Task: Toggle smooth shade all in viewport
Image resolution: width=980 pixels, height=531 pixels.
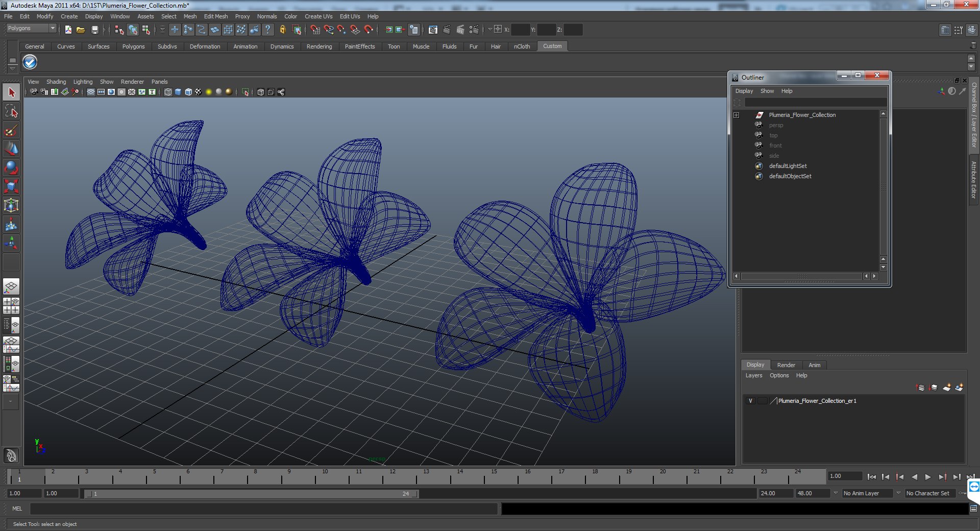Action: pyautogui.click(x=178, y=92)
